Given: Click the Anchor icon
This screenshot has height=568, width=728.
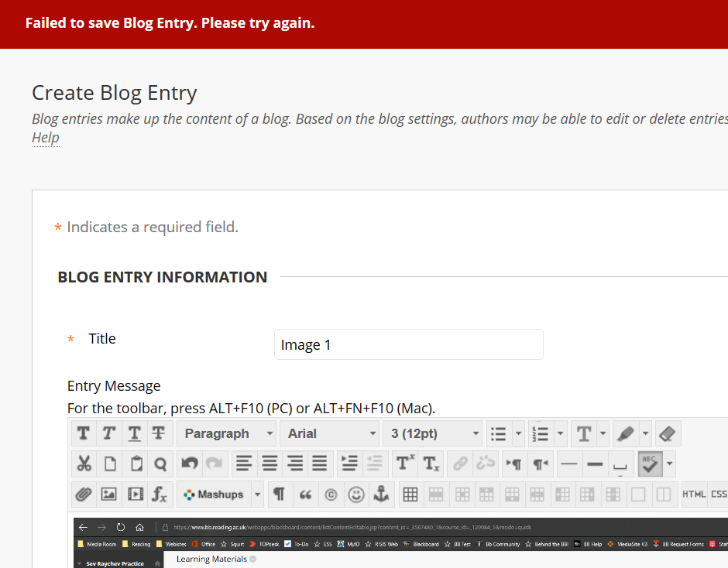Looking at the screenshot, I should 380,494.
